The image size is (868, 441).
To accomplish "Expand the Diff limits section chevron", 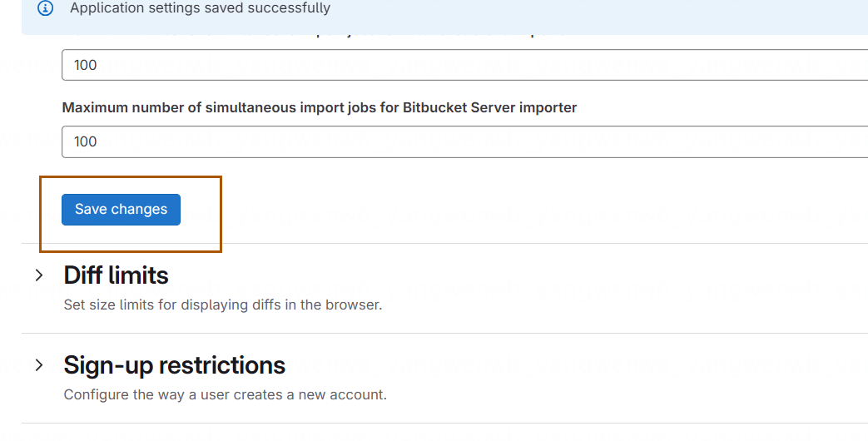I will 39,275.
